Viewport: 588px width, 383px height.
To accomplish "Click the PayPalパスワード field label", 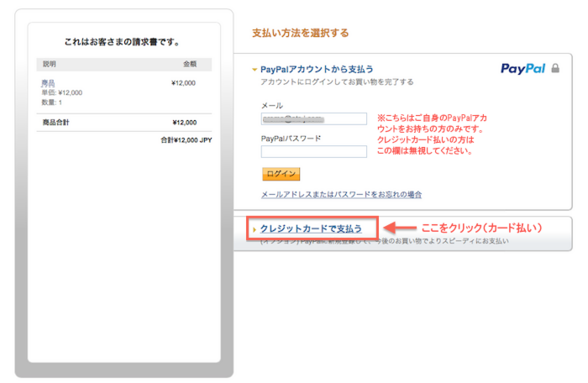I will pyautogui.click(x=291, y=139).
